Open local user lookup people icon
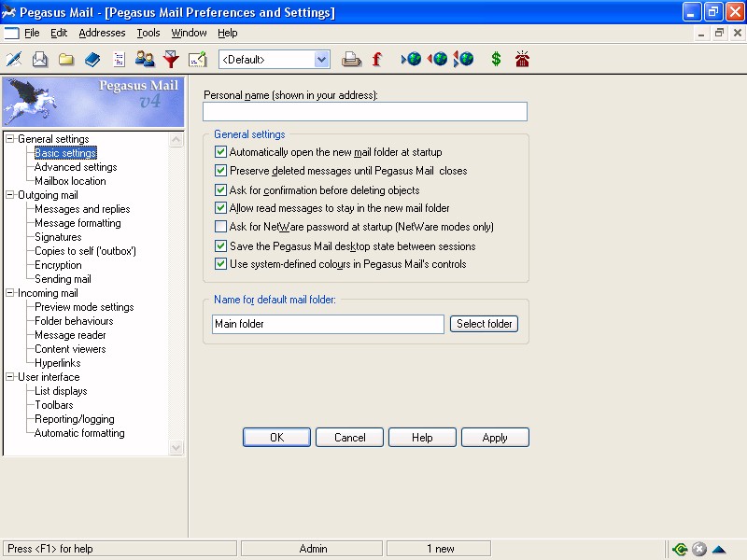 [145, 59]
